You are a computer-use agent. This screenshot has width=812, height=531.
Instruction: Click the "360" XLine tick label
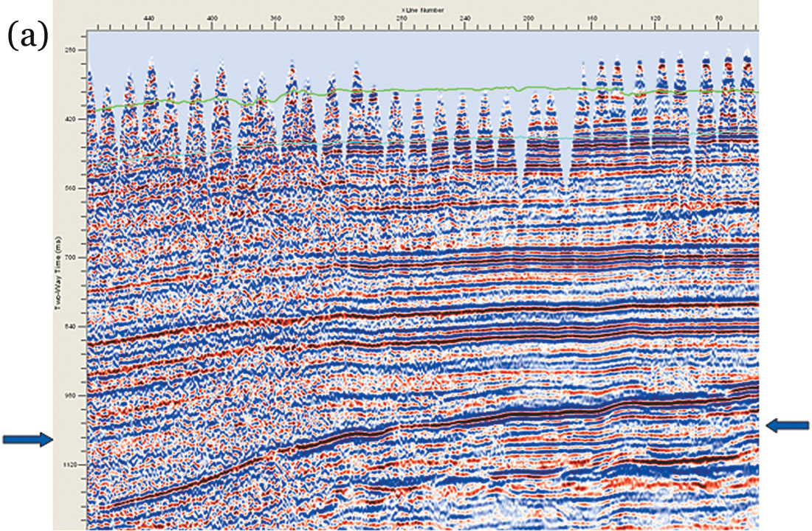tap(275, 18)
